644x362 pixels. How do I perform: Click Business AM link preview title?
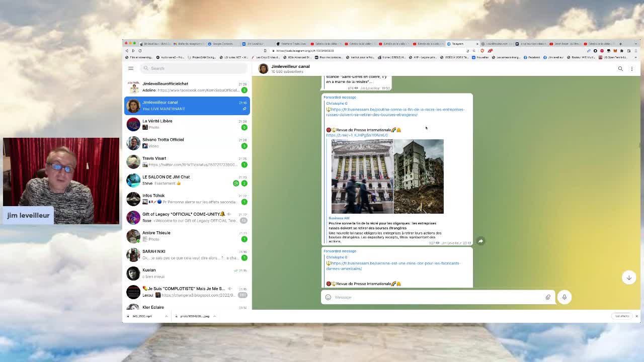(x=339, y=218)
